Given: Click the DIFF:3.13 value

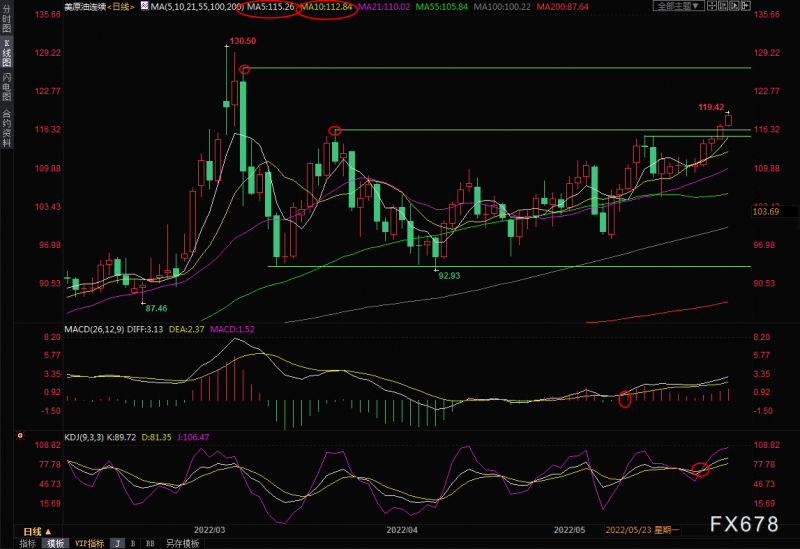Looking at the screenshot, I should pyautogui.click(x=145, y=330).
